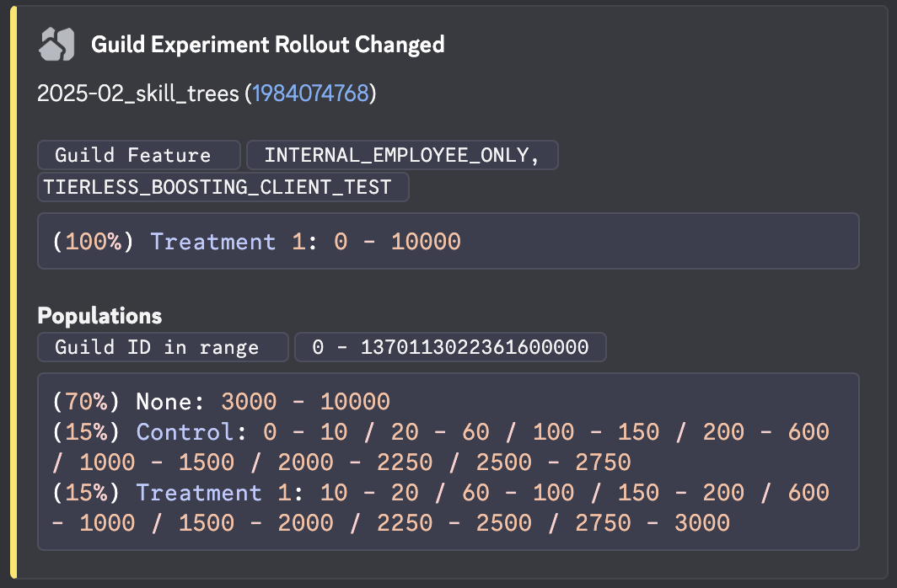This screenshot has height=588, width=897.
Task: Click the Populations heading
Action: click(x=99, y=315)
